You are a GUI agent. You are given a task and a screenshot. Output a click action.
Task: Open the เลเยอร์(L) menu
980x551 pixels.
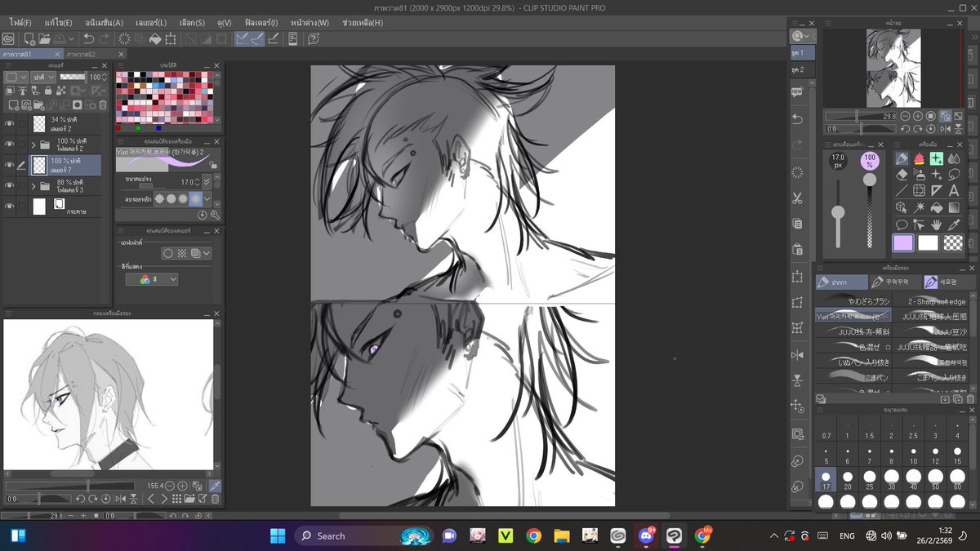click(x=150, y=23)
